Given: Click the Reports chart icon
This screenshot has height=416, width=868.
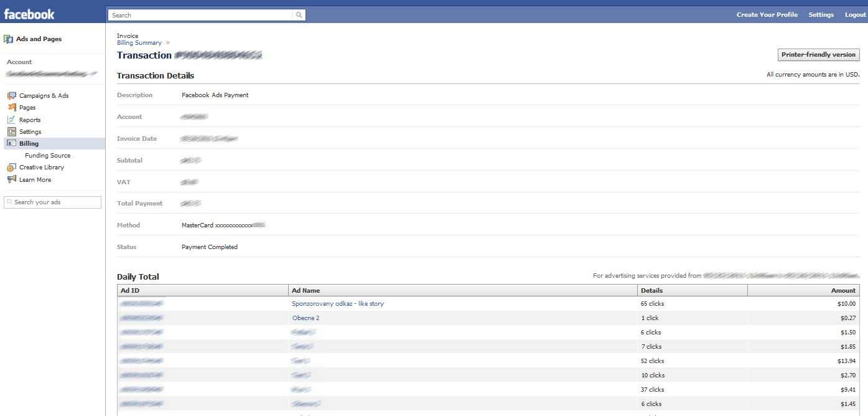Looking at the screenshot, I should pos(12,120).
